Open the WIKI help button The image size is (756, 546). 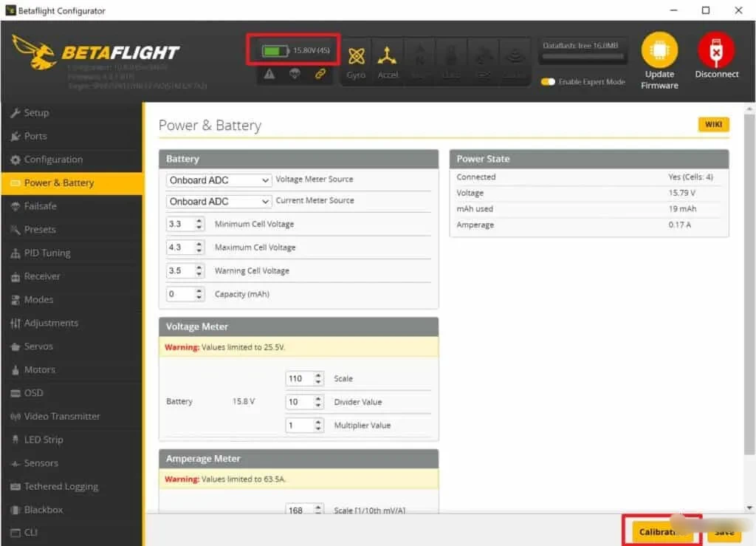[x=714, y=124]
